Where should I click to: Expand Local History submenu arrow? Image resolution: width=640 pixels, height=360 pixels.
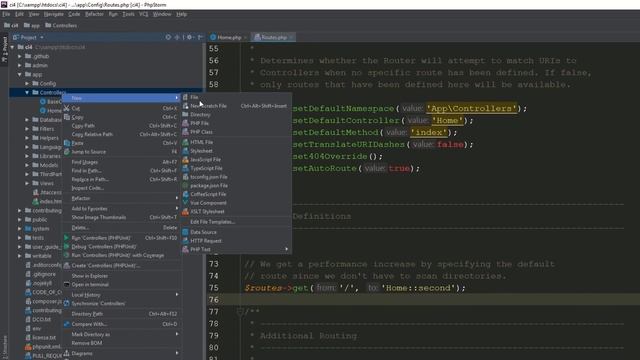177,295
